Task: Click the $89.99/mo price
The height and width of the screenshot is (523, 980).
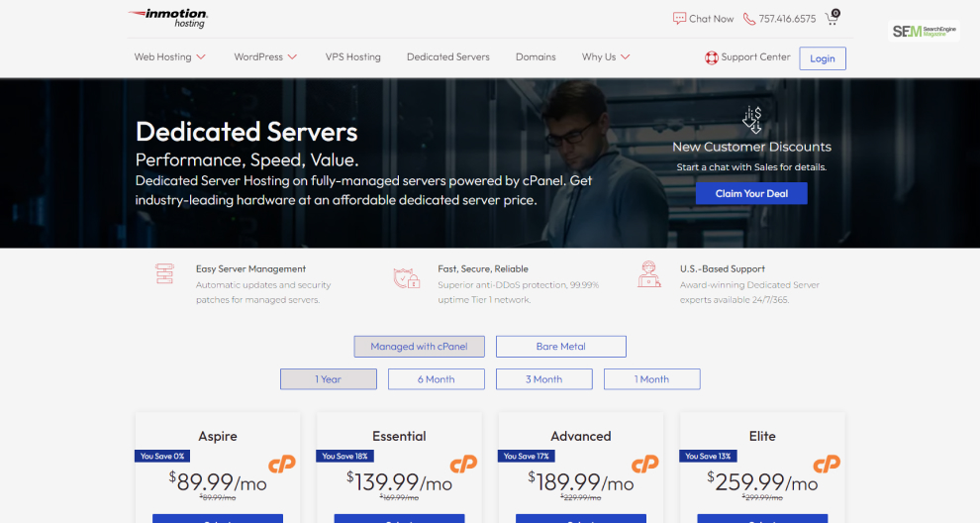Action: tap(218, 481)
